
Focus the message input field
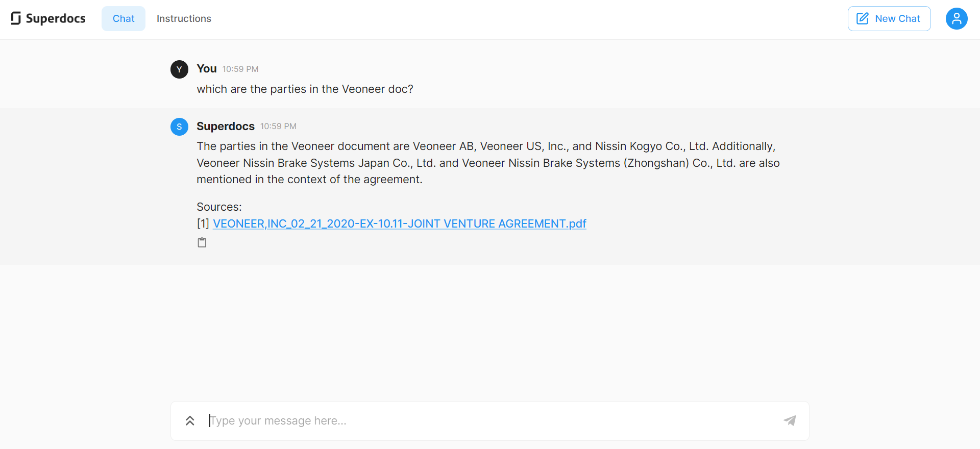tap(490, 421)
